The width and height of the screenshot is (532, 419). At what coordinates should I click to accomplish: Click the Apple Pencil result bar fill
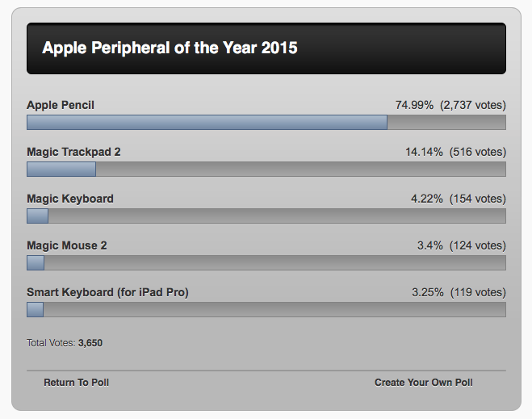click(x=207, y=122)
